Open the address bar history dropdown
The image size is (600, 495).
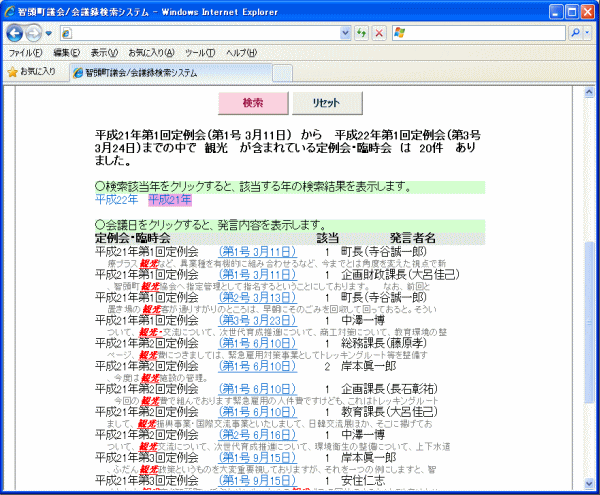(x=345, y=33)
